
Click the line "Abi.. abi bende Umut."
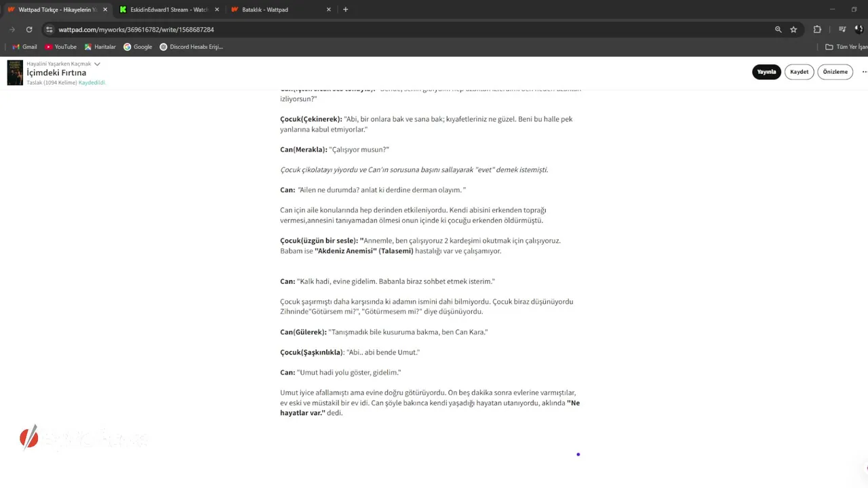click(x=383, y=352)
